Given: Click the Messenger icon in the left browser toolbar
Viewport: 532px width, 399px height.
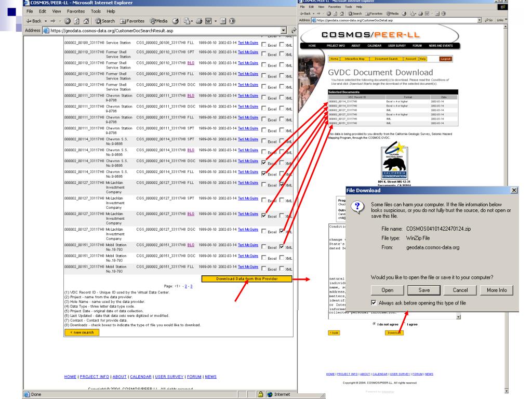Looking at the screenshot, I should point(232,21).
